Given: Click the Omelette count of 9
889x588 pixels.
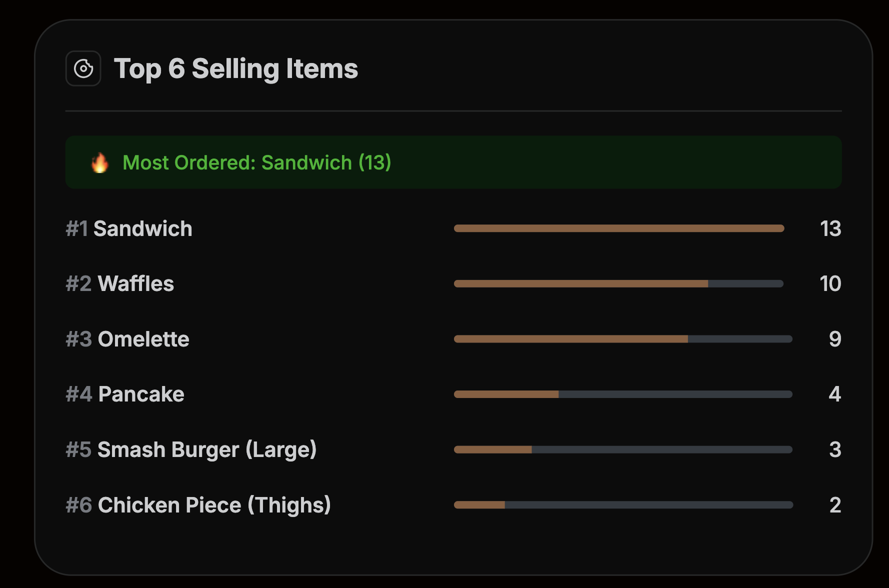Looking at the screenshot, I should (835, 339).
